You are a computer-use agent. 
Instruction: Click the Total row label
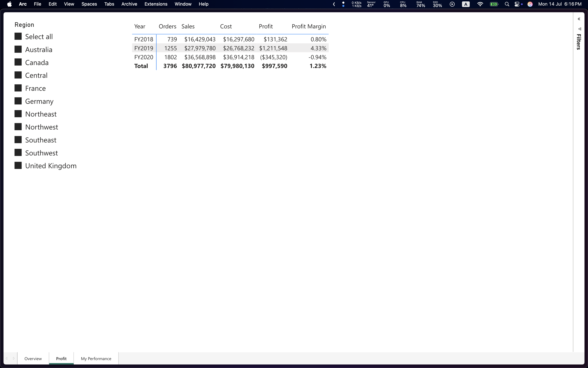[x=141, y=66]
